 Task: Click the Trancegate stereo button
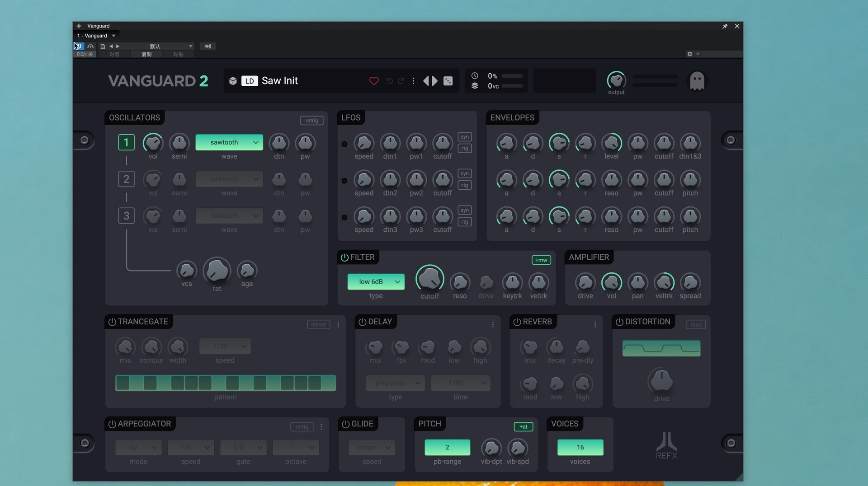[319, 325]
